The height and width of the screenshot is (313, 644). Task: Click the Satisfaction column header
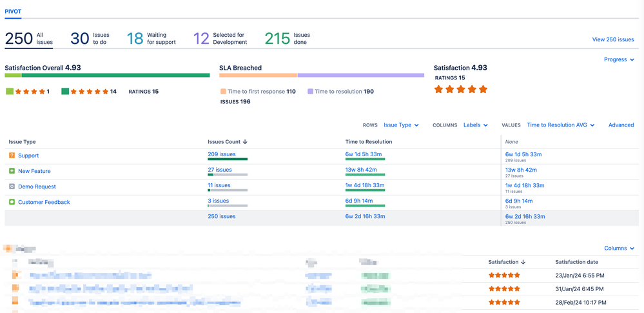(x=503, y=262)
